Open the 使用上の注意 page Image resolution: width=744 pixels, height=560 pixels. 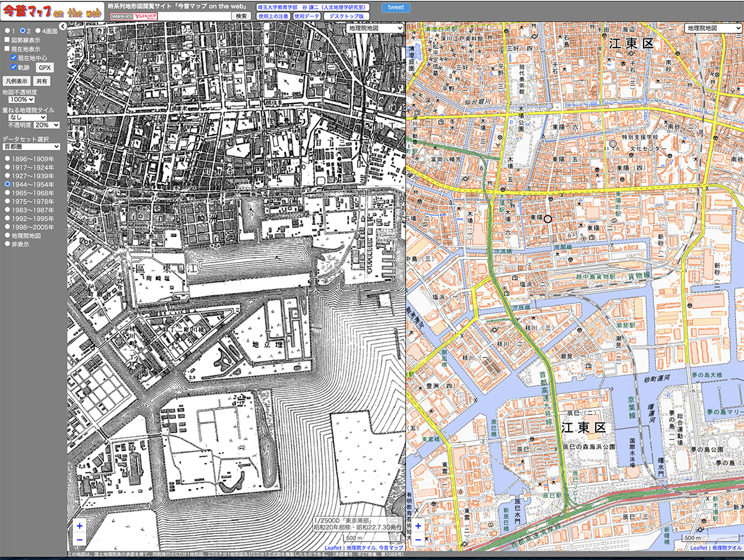point(273,16)
